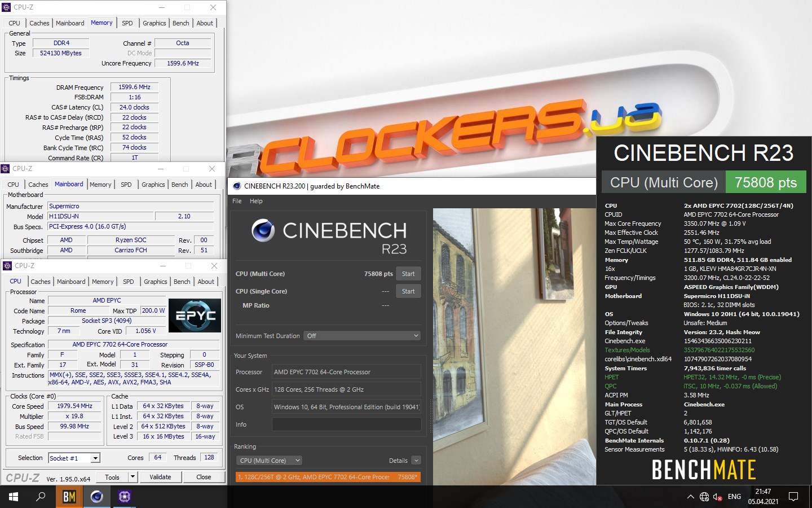The height and width of the screenshot is (508, 812).
Task: Open Windows Start menu
Action: click(14, 497)
